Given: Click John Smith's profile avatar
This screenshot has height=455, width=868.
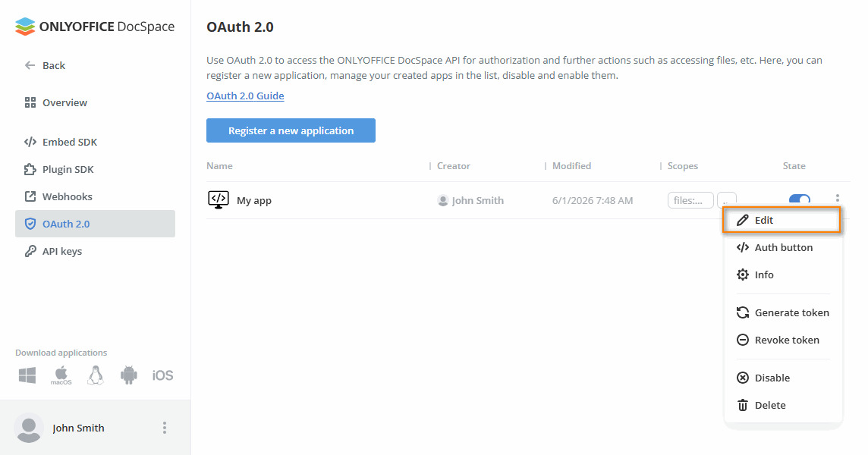Looking at the screenshot, I should click(29, 428).
